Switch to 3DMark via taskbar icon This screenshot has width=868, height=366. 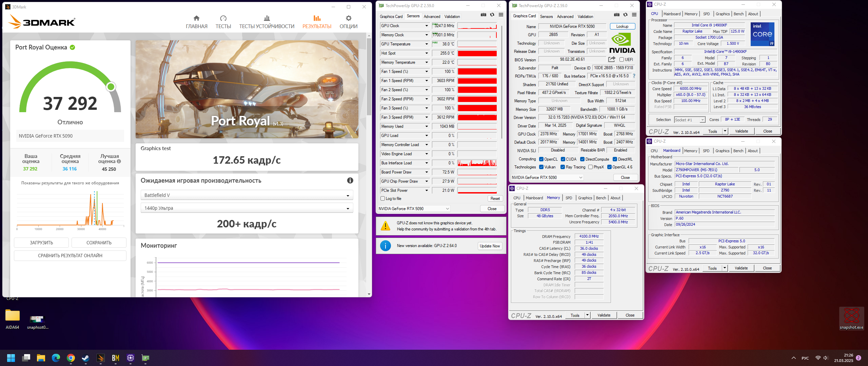coord(101,358)
